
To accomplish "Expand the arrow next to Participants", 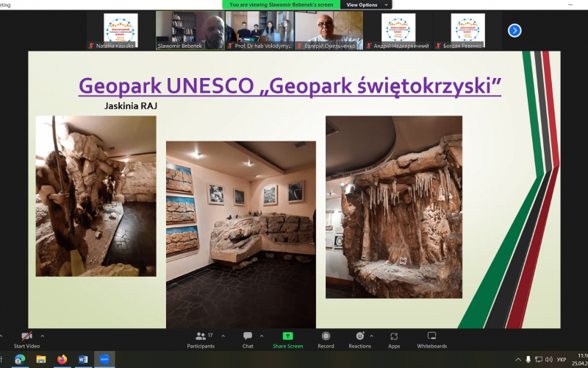I will point(223,336).
